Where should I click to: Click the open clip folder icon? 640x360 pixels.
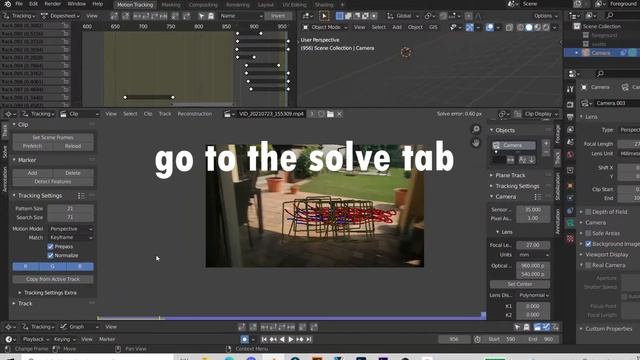point(330,114)
